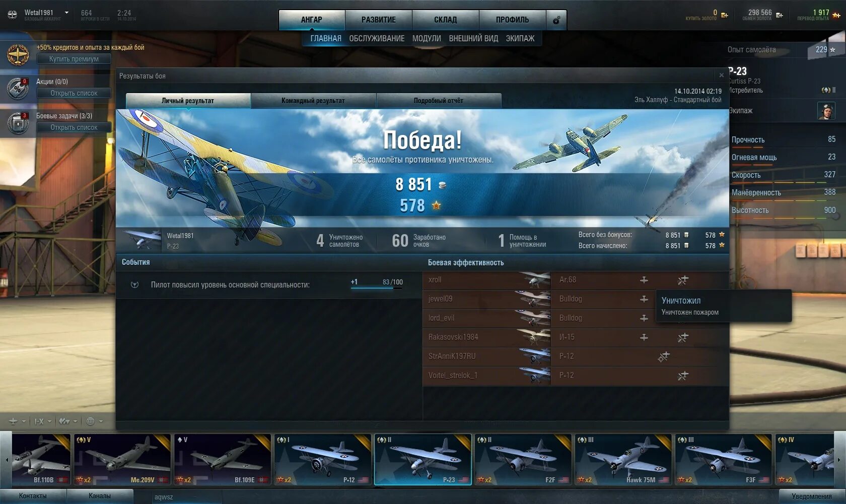Open the ПРОФИЛЬ tab
This screenshot has height=504, width=846.
(513, 20)
